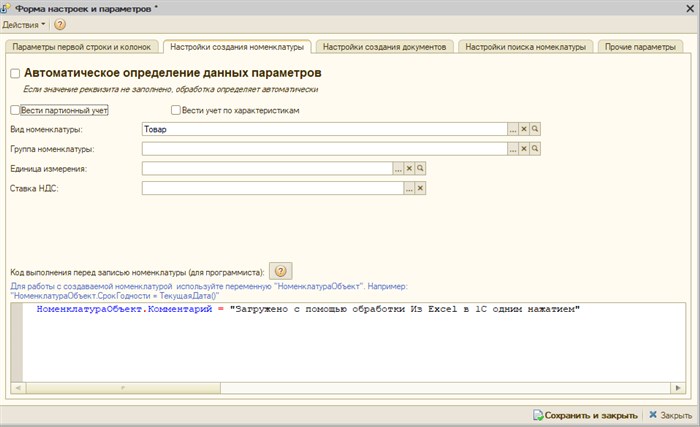
Task: Close the Форма настроек и параметров window
Action: pyautogui.click(x=690, y=8)
